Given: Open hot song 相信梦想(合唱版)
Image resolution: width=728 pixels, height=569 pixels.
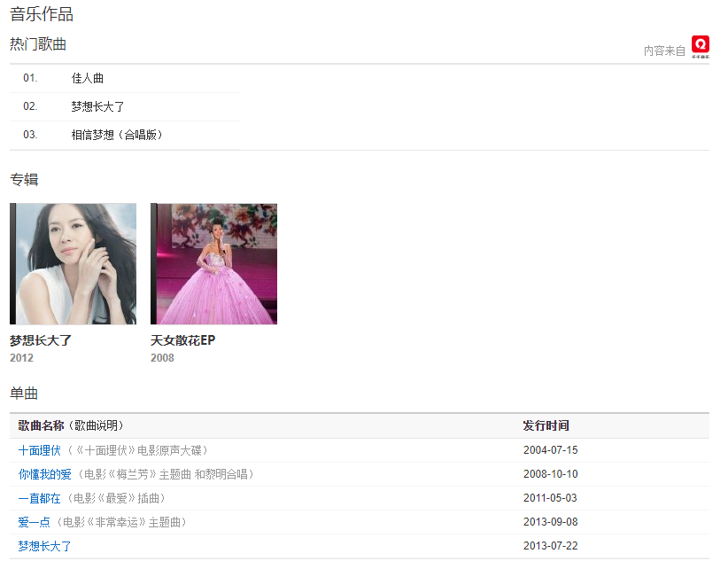Looking at the screenshot, I should pyautogui.click(x=117, y=135).
